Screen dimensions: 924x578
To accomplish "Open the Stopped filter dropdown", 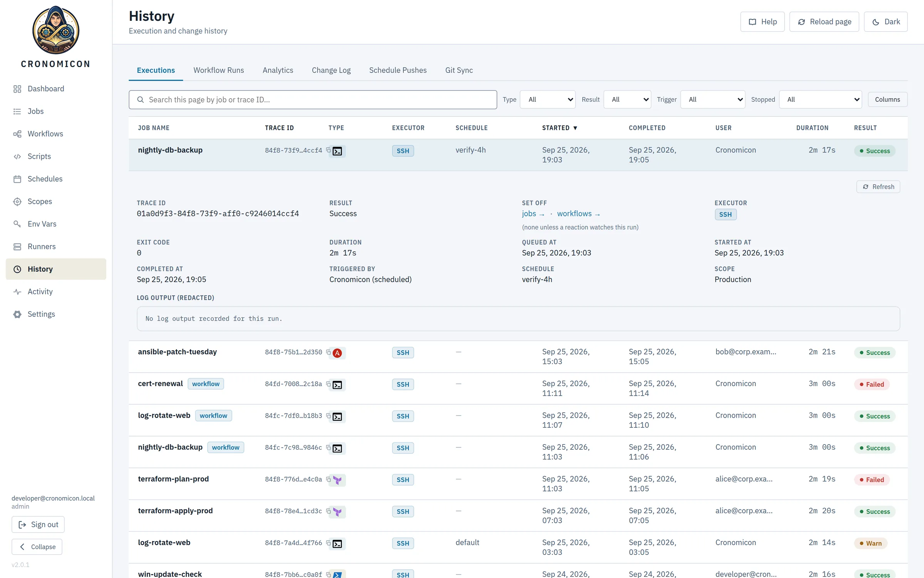I will pyautogui.click(x=820, y=99).
